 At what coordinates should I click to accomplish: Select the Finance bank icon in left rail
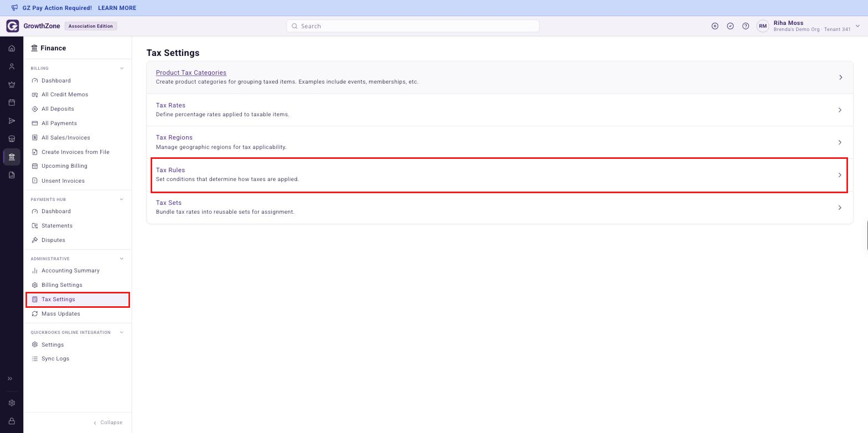point(12,157)
